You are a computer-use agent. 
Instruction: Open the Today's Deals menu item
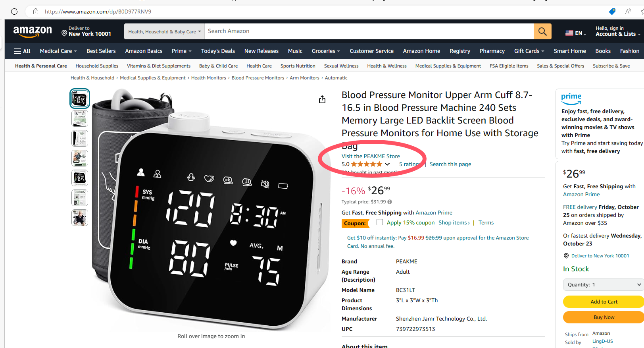218,51
